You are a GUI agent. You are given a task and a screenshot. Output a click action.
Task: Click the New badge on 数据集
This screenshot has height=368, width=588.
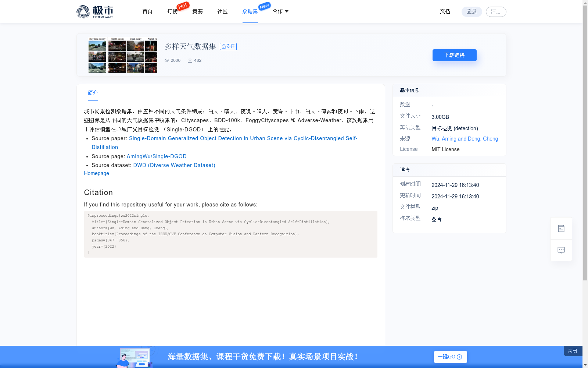click(x=264, y=6)
